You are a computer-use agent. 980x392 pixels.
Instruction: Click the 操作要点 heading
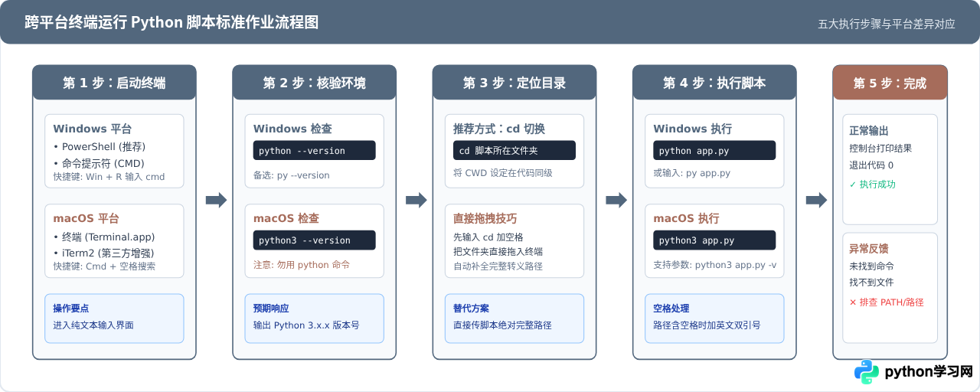(71, 309)
